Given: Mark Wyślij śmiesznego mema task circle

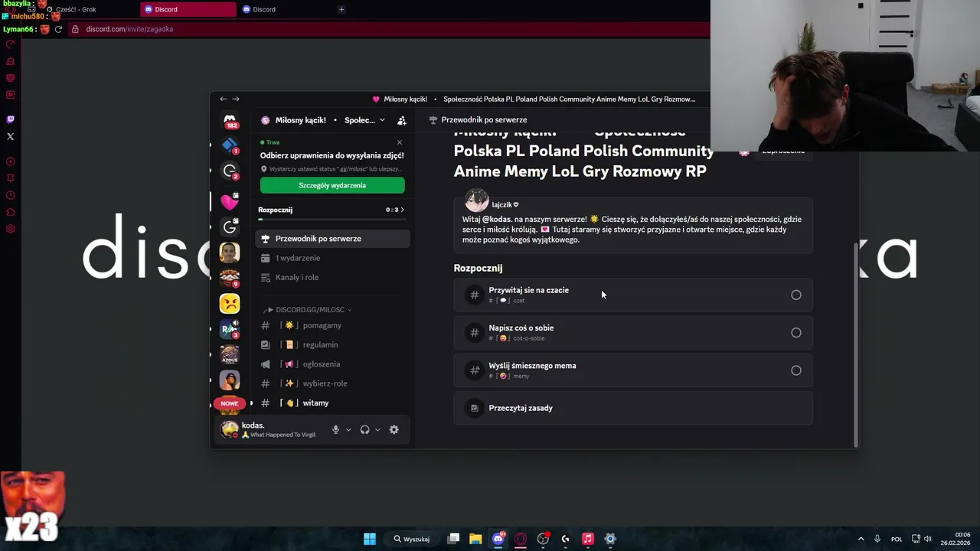Looking at the screenshot, I should click(x=796, y=370).
